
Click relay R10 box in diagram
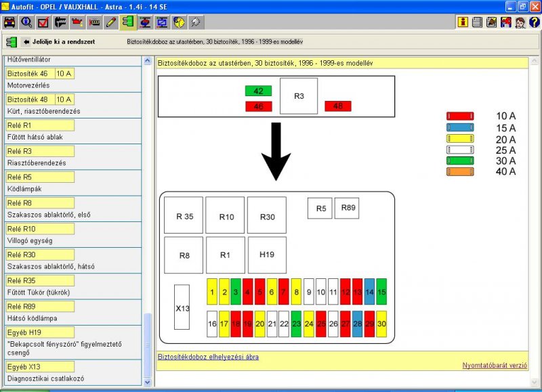(225, 215)
